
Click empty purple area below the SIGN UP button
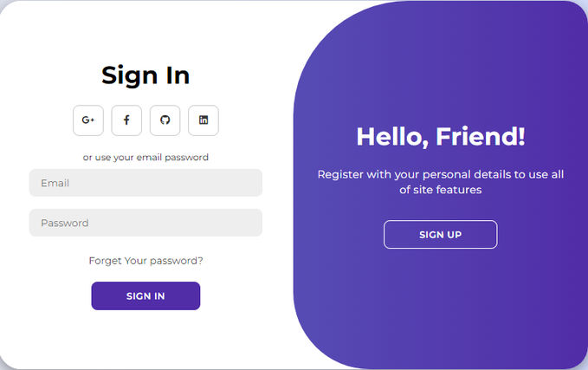tap(440, 303)
